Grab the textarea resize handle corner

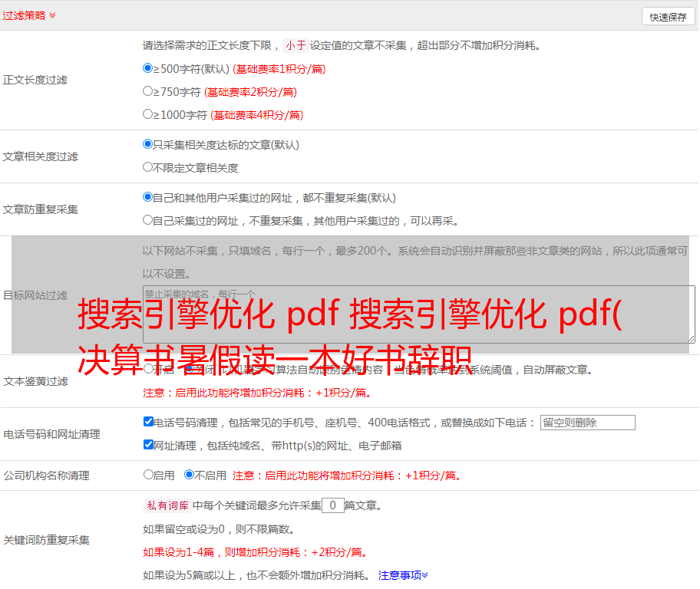click(x=691, y=340)
